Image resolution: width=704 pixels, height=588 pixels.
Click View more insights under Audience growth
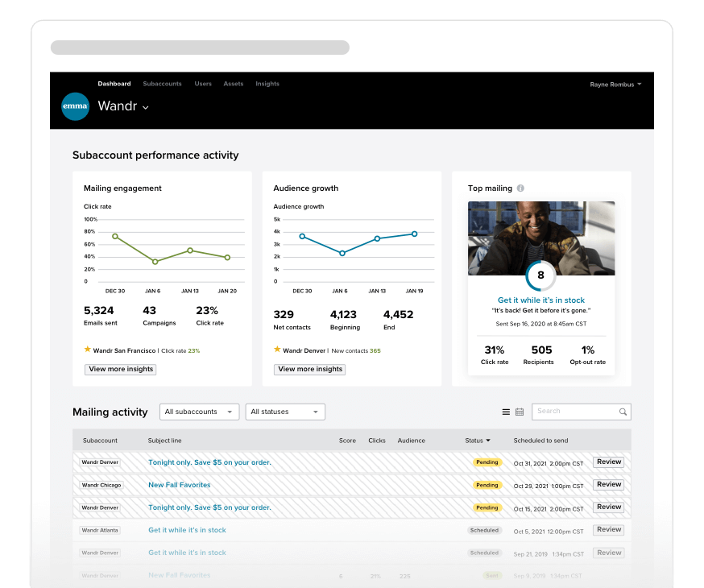click(310, 369)
